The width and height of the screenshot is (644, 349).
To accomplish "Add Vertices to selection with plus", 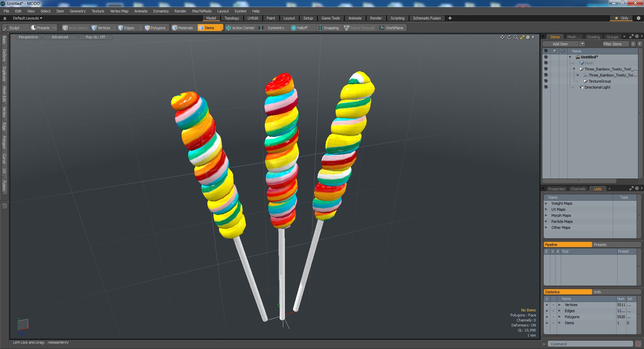I will click(547, 305).
